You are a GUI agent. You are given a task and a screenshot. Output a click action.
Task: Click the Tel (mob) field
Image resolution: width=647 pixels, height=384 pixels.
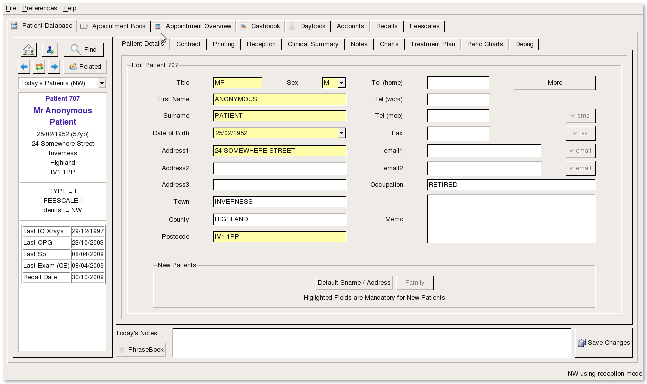(x=458, y=116)
